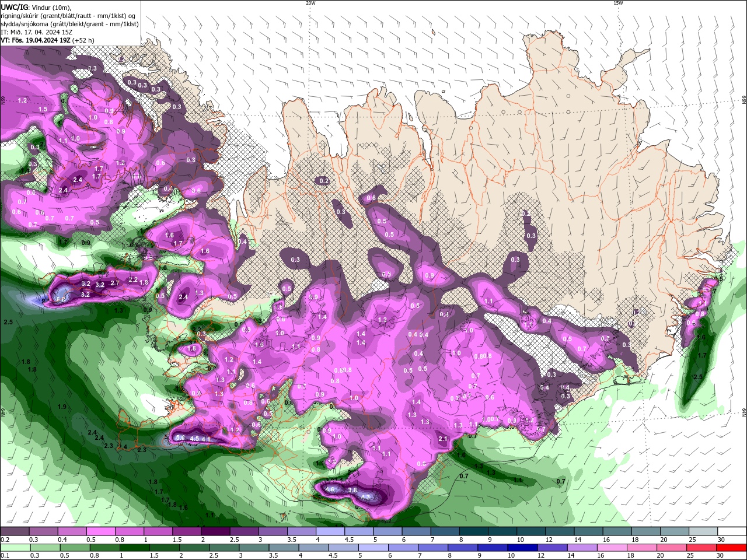Click the "20W" longitude label on the map border

pyautogui.click(x=310, y=3)
